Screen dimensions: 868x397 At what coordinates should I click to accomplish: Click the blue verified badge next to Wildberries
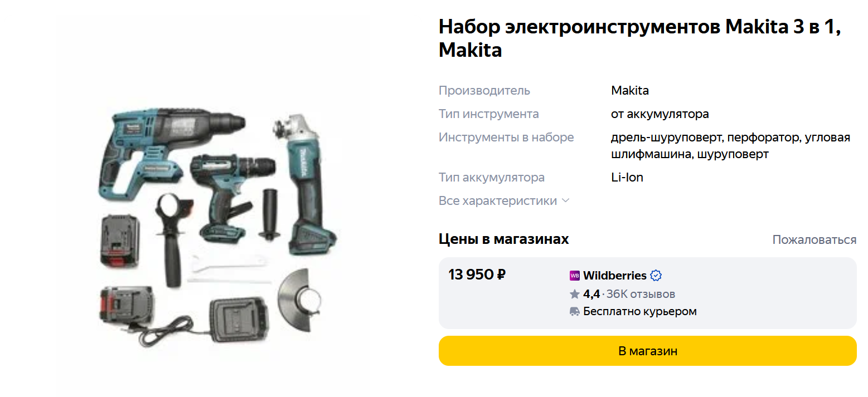[x=656, y=276]
